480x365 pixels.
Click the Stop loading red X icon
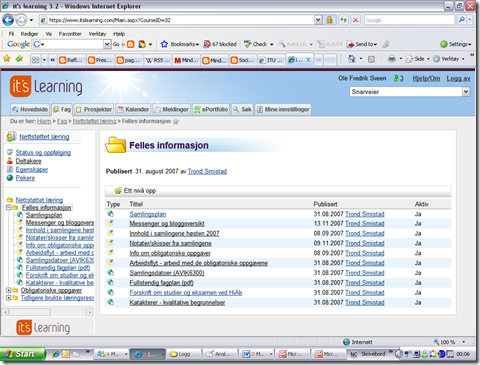[356, 20]
